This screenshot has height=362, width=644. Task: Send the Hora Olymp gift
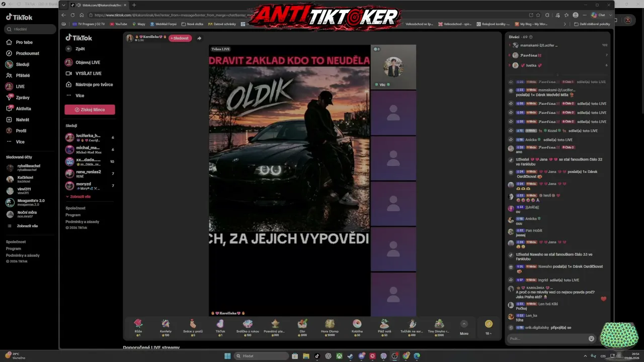[330, 327]
